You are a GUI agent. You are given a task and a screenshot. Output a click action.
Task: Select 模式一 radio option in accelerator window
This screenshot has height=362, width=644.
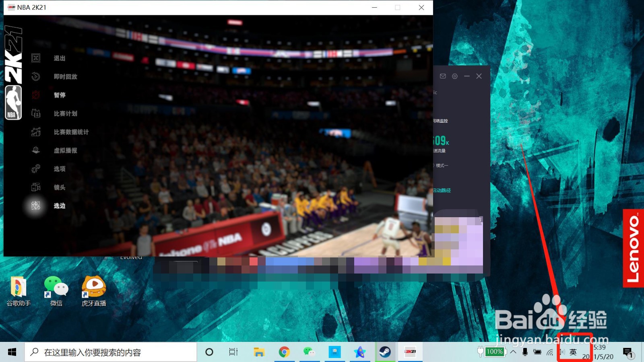(x=441, y=165)
